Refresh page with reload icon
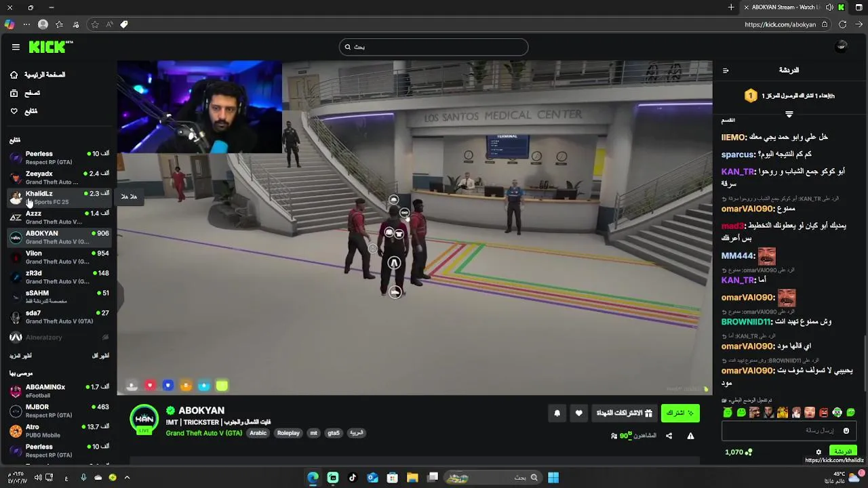This screenshot has width=868, height=488. click(x=842, y=24)
